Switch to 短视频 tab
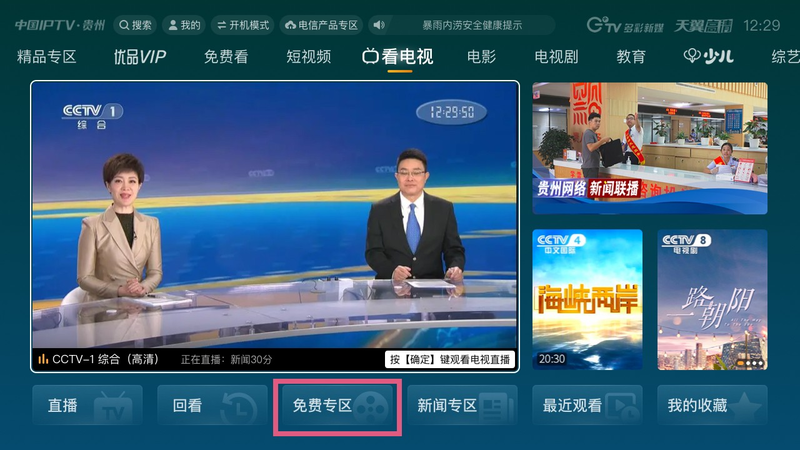800x450 pixels. [x=309, y=57]
